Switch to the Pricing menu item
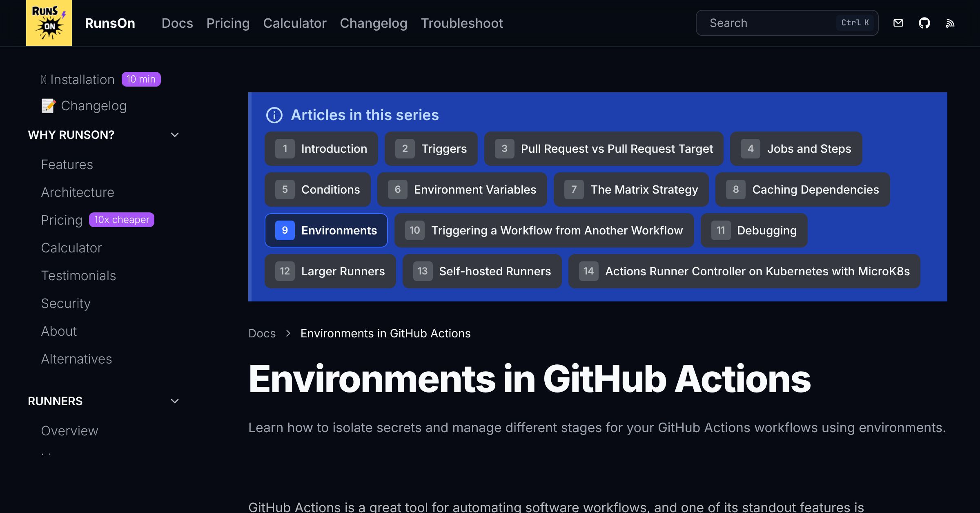 click(228, 23)
